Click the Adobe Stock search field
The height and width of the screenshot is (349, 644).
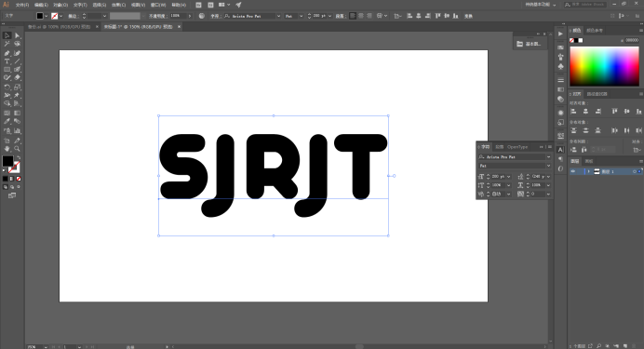tap(584, 5)
